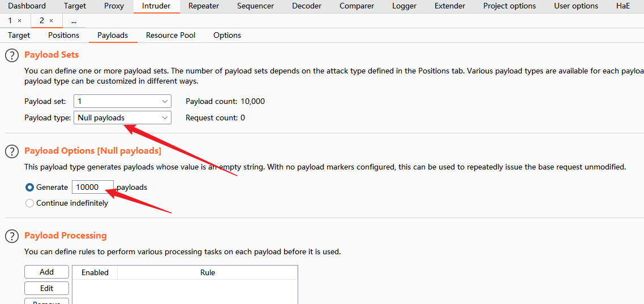This screenshot has height=304, width=644.
Task: Close Intruder attack tab 2
Action: pos(51,20)
